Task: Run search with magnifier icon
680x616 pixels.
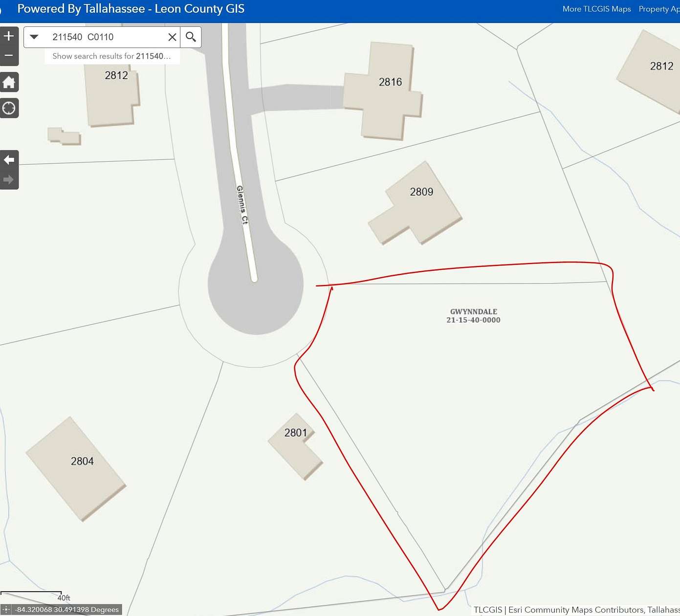Action: [x=191, y=37]
